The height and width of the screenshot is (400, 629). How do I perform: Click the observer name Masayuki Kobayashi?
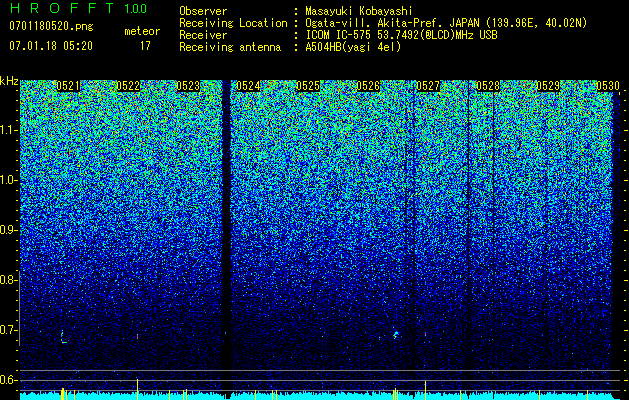[359, 11]
